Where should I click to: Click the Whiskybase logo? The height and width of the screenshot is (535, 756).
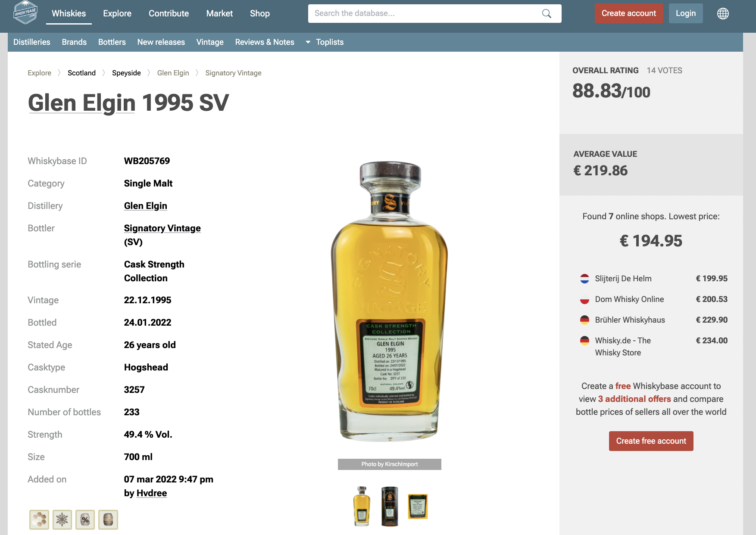(25, 12)
